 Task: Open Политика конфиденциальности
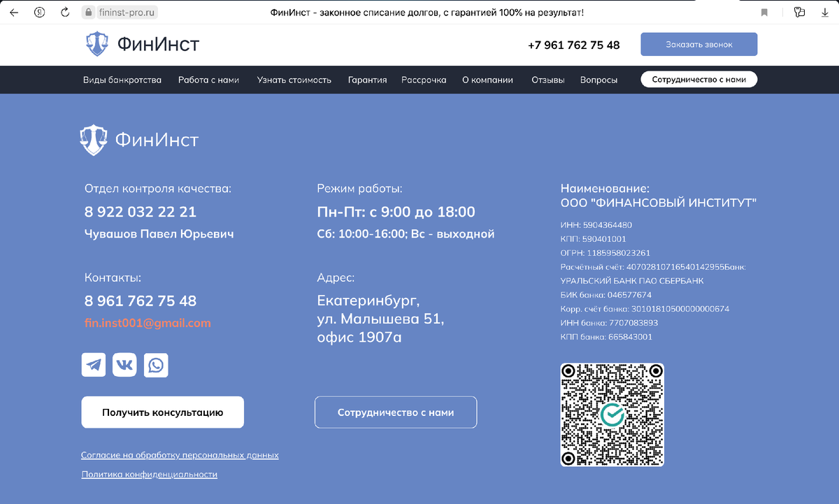tap(149, 474)
